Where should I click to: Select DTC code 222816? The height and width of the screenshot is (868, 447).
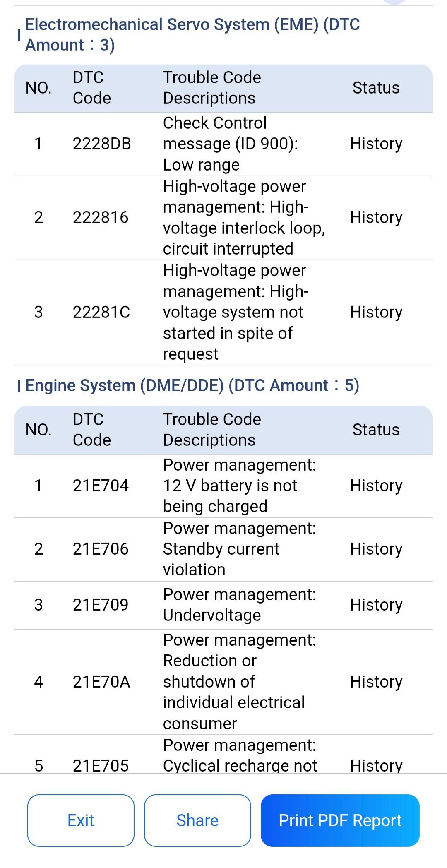[x=101, y=217]
